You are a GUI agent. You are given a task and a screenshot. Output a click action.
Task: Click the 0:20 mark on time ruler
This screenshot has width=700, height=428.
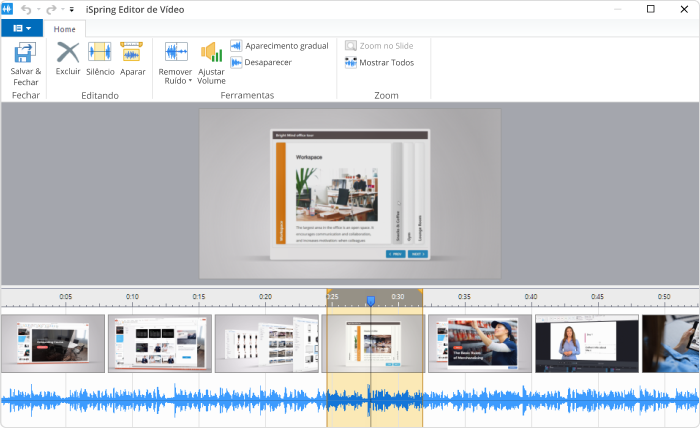pos(265,297)
